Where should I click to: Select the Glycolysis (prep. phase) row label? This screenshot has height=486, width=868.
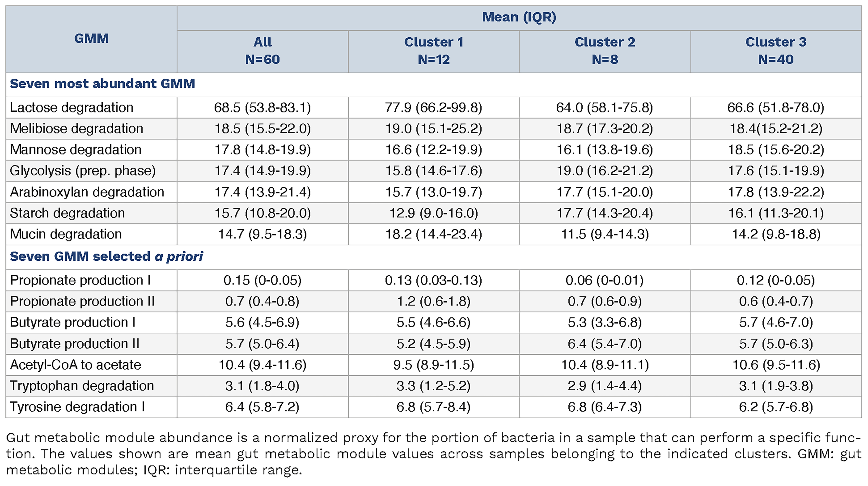click(x=83, y=171)
